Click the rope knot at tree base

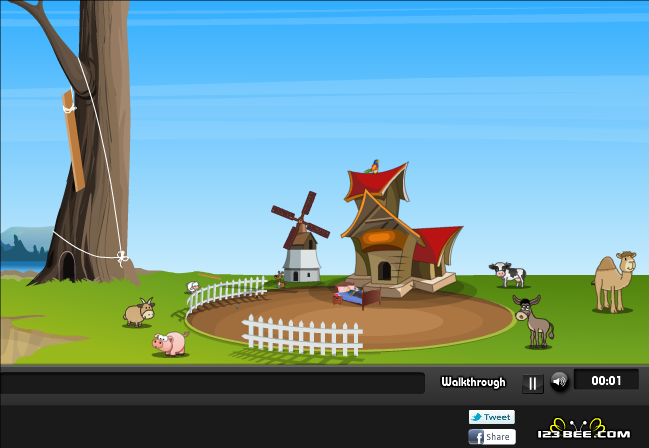tap(122, 258)
